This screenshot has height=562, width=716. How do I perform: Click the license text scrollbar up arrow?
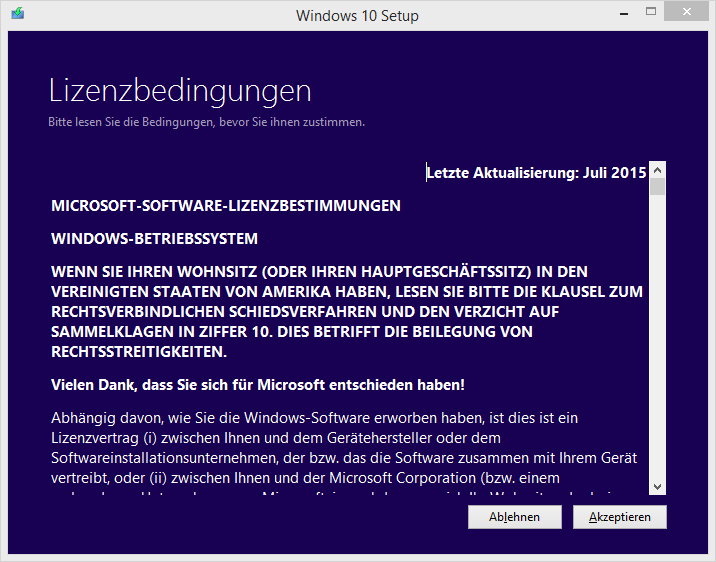(x=658, y=170)
